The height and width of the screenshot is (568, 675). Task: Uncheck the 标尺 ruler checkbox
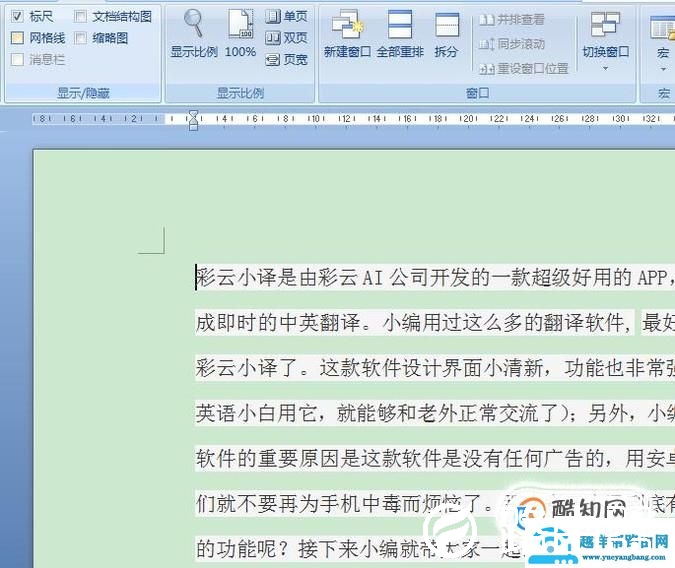click(17, 17)
